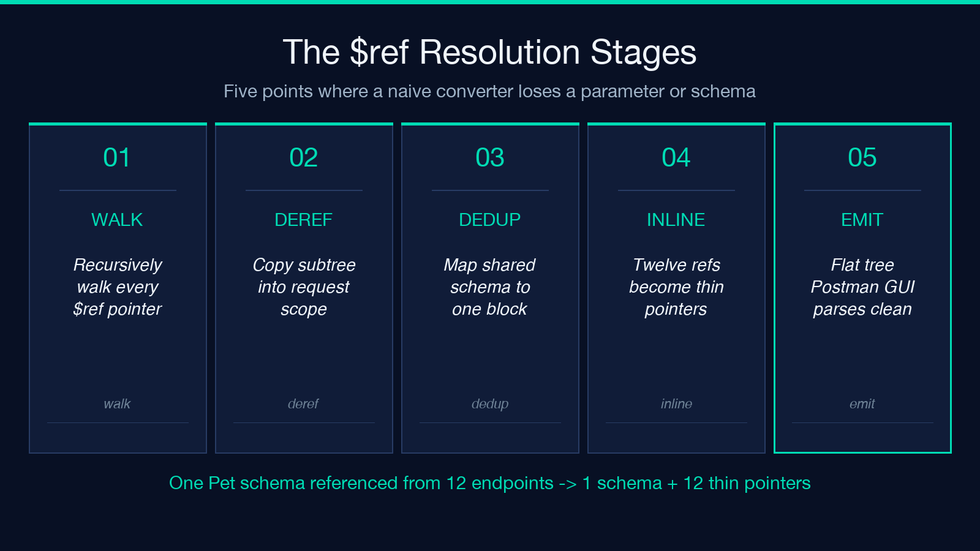Click the stage number 03
Image resolution: width=980 pixels, height=551 pixels.
tap(489, 158)
